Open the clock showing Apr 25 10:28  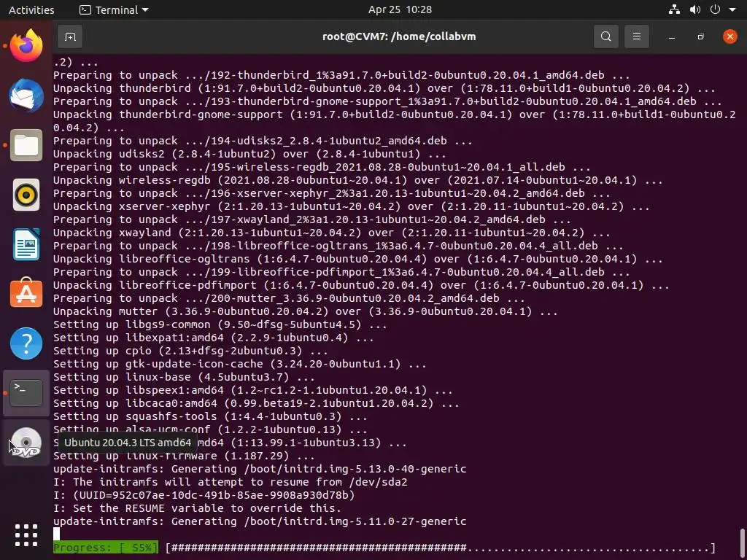pyautogui.click(x=400, y=10)
